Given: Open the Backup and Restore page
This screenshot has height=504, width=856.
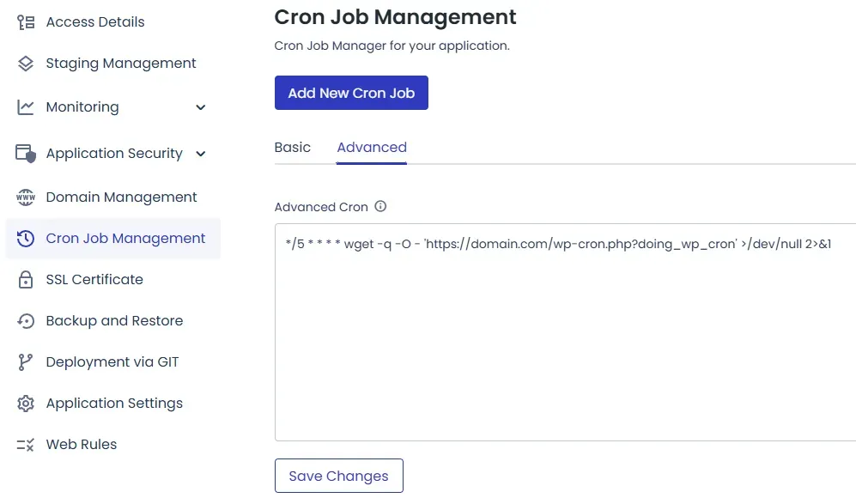Looking at the screenshot, I should pos(114,321).
